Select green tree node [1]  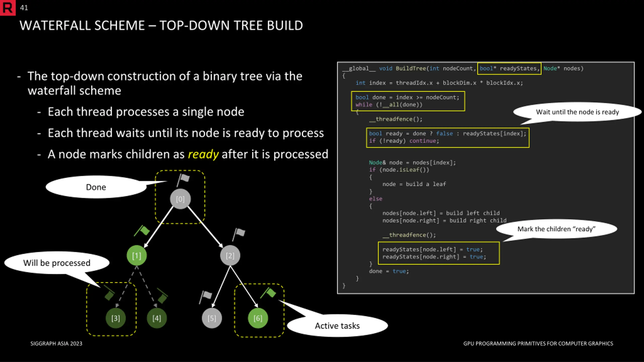pos(137,256)
